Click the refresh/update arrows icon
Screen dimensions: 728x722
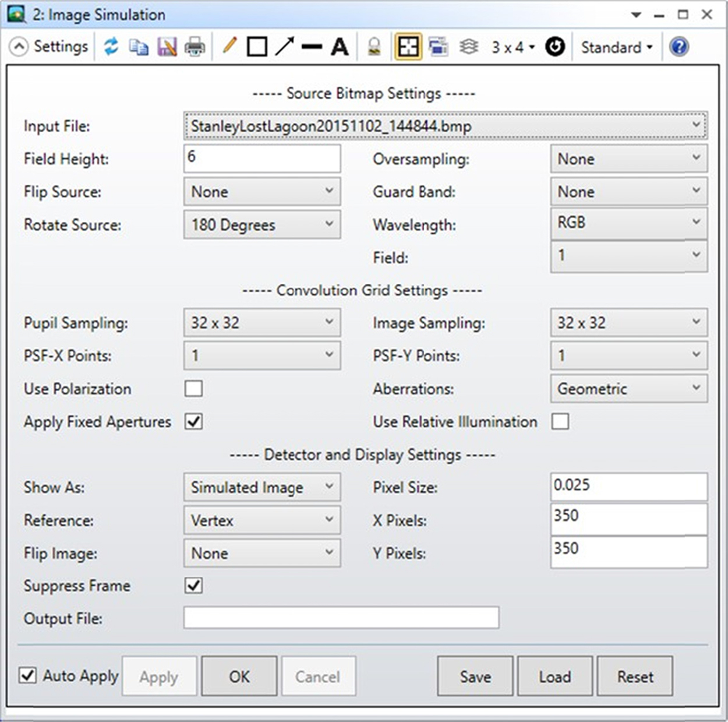click(111, 47)
